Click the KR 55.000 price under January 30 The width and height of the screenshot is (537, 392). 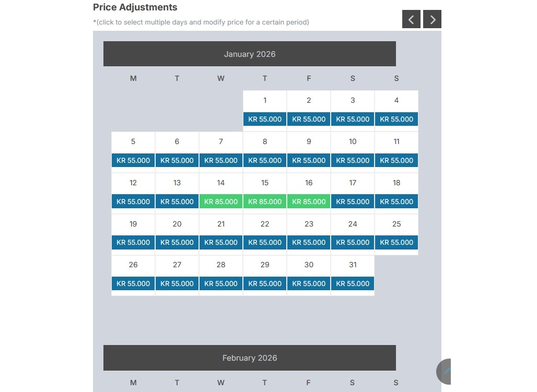pos(309,283)
